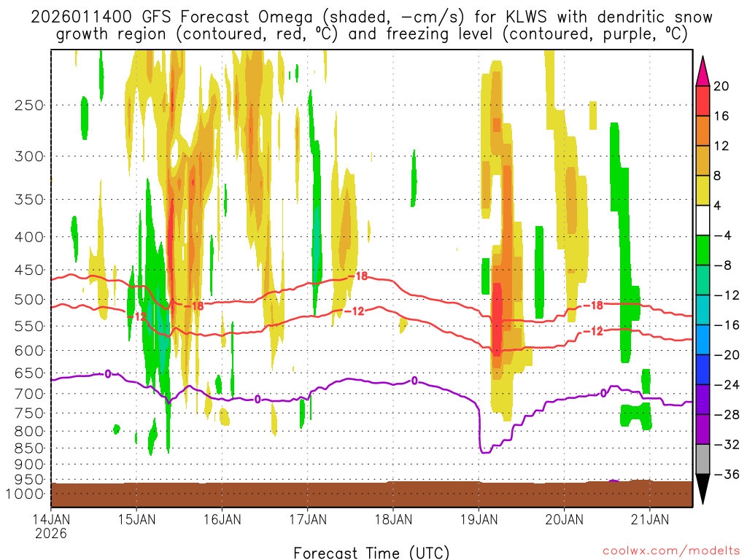This screenshot has width=747, height=560.
Task: Click the 17JAN time axis label
Action: click(308, 519)
